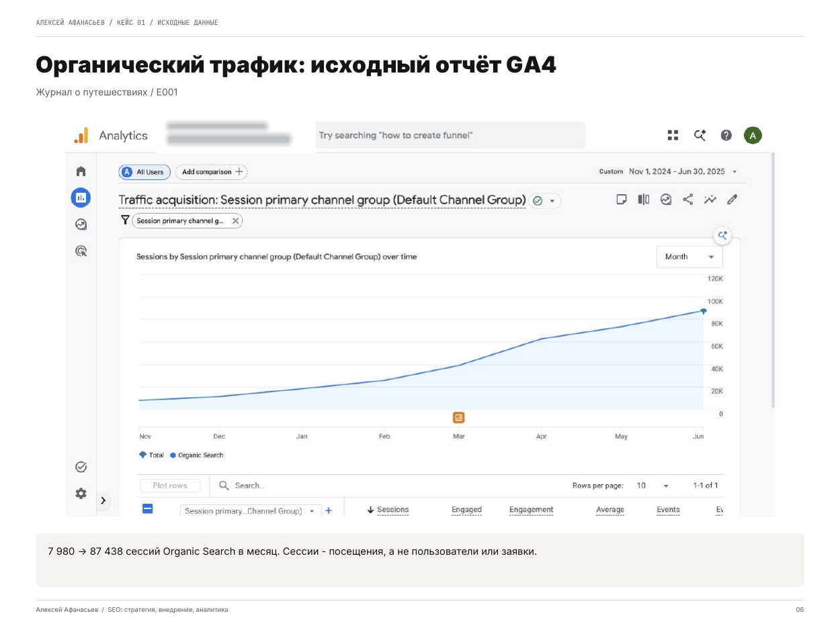Open the apps grid icon
Image resolution: width=840 pixels, height=630 pixels.
673,135
